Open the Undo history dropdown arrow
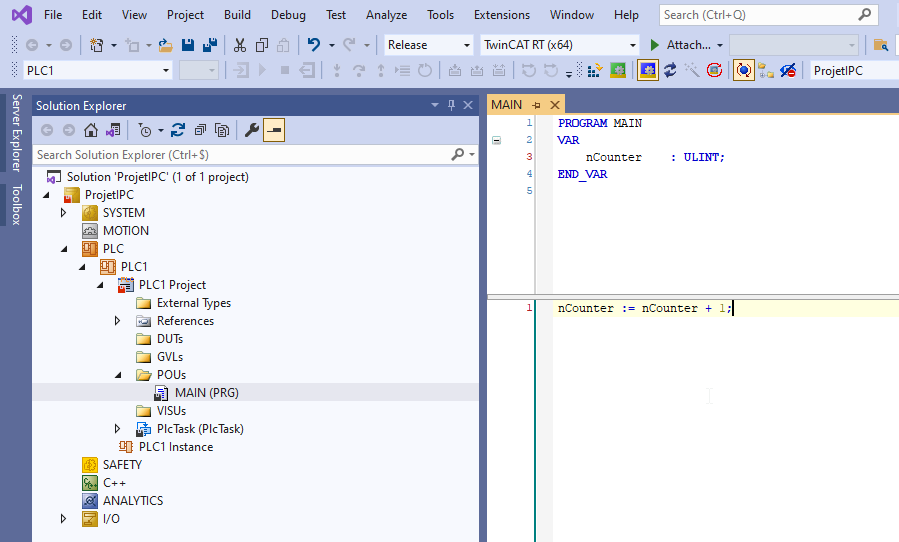This screenshot has width=899, height=542. click(331, 45)
